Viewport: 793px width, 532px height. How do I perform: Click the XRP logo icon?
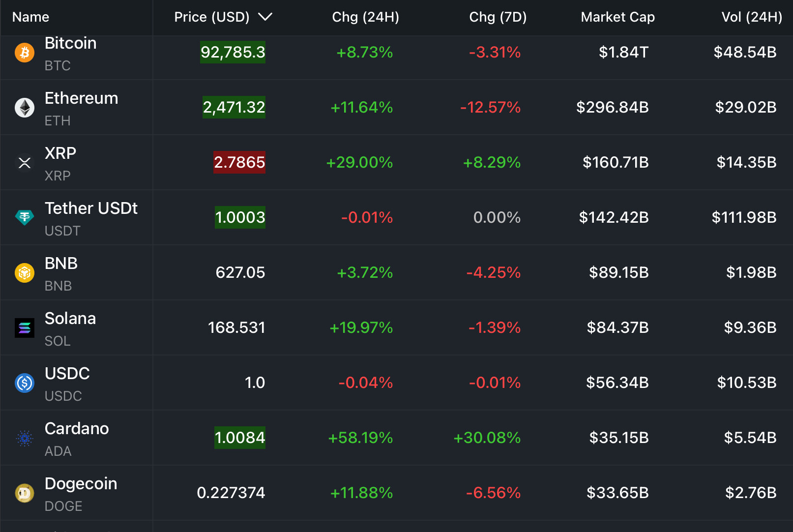click(25, 163)
